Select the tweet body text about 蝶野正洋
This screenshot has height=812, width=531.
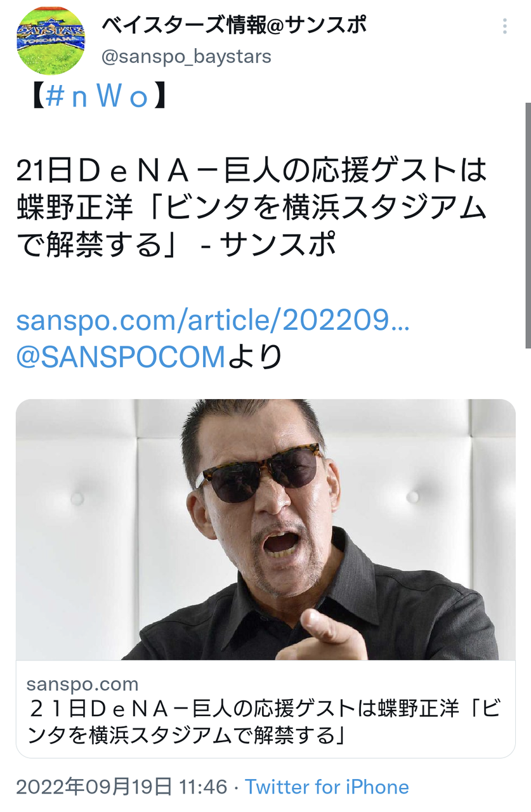[x=252, y=207]
